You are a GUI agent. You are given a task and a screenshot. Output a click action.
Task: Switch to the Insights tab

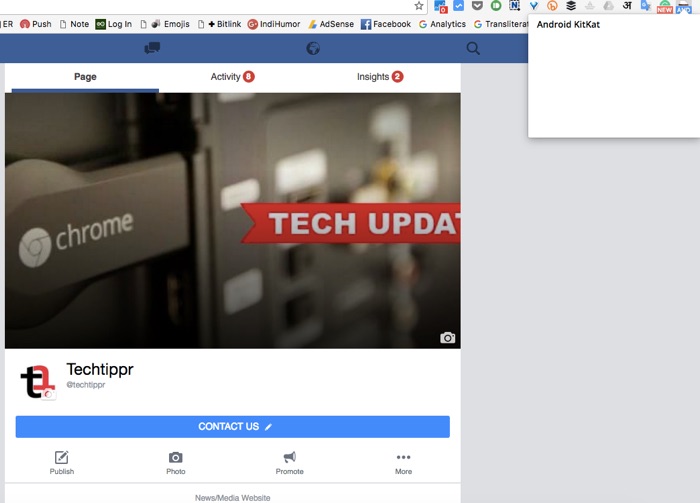(379, 77)
